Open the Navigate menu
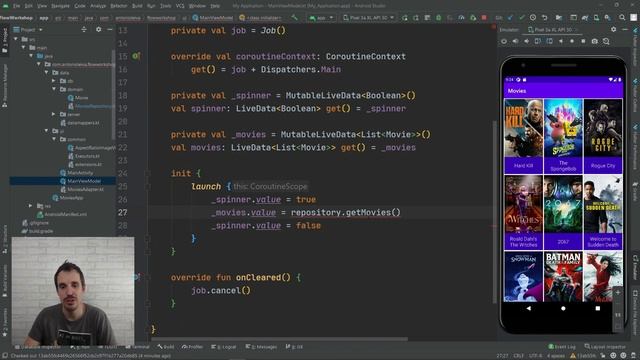 (x=60, y=6)
